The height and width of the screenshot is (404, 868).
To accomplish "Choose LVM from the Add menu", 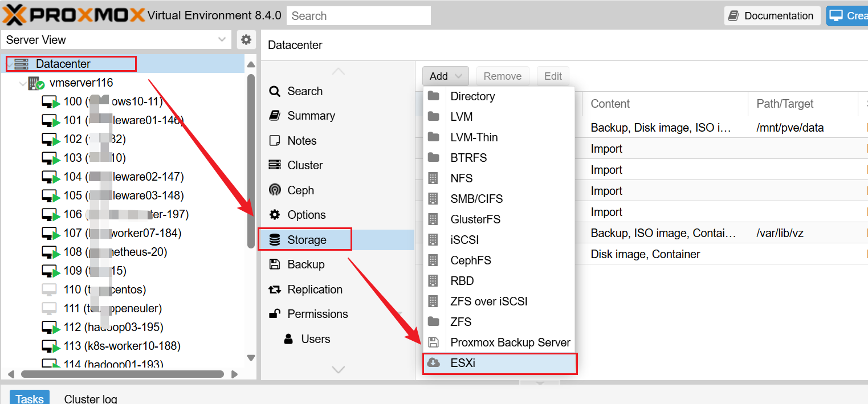I will click(x=499, y=117).
